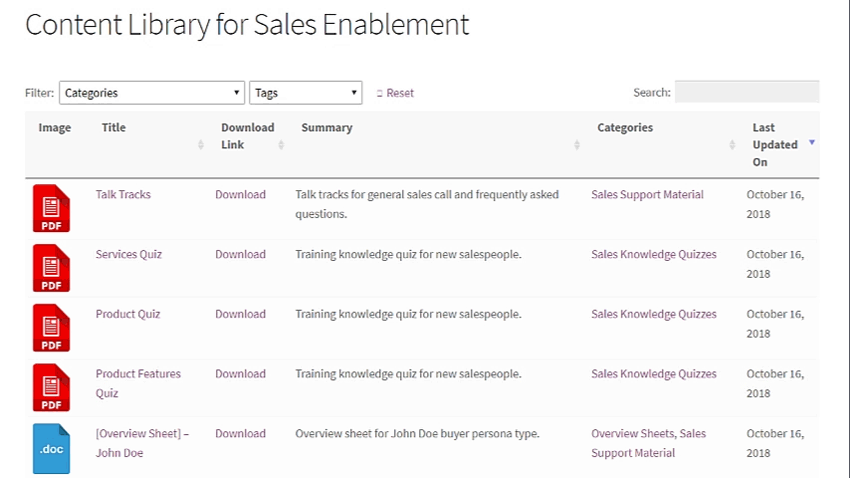Image resolution: width=850 pixels, height=478 pixels.
Task: Open the Product Quiz title link
Action: (128, 314)
